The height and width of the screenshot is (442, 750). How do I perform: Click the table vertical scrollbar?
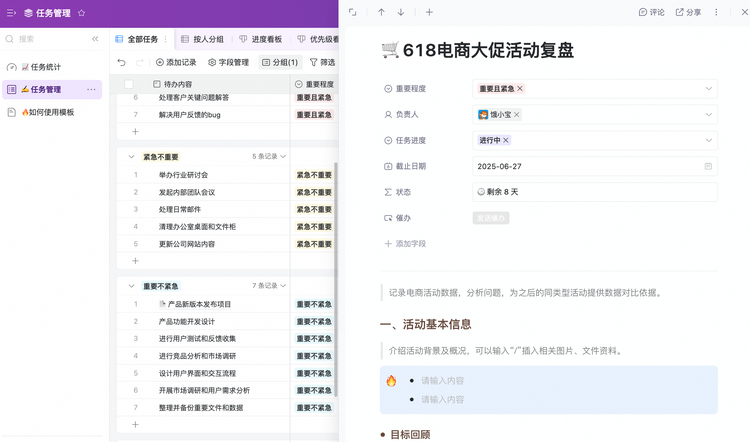[336, 280]
